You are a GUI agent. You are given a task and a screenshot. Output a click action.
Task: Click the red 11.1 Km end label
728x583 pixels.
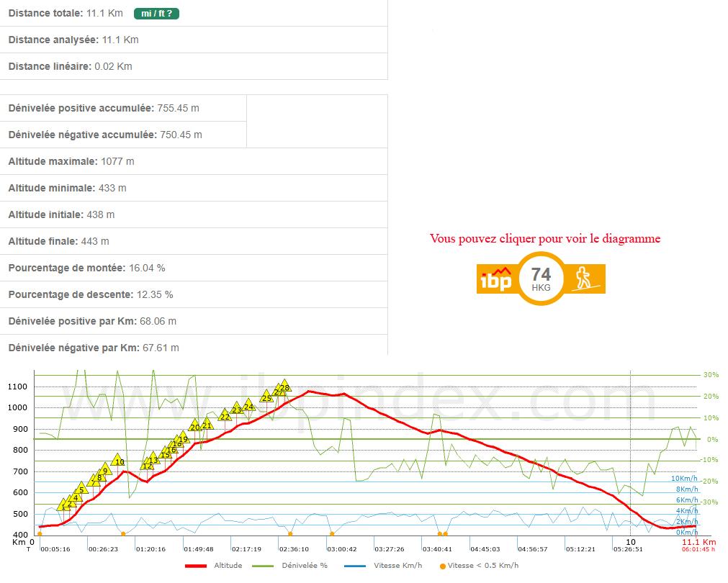click(x=698, y=542)
